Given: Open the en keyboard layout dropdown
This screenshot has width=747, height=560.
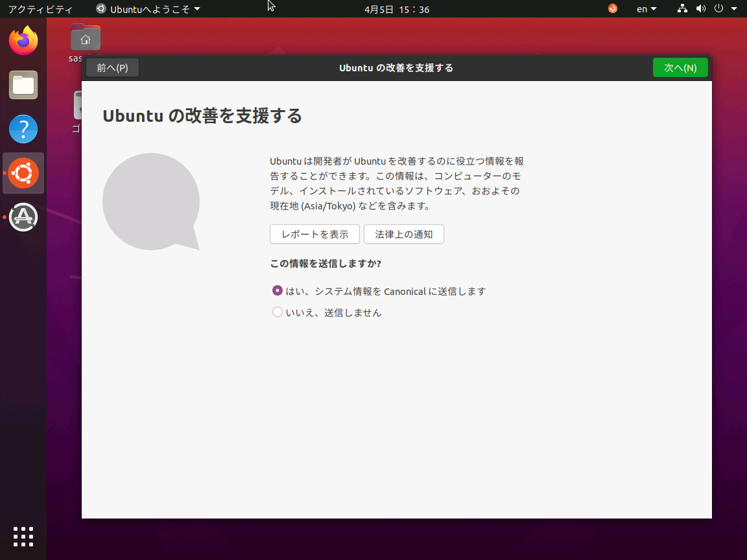Looking at the screenshot, I should click(646, 9).
